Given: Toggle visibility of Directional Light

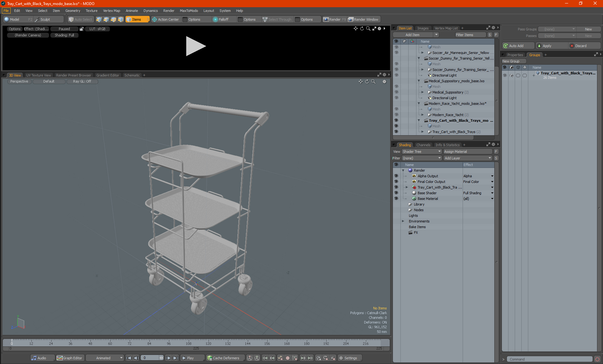Looking at the screenshot, I should (396, 75).
